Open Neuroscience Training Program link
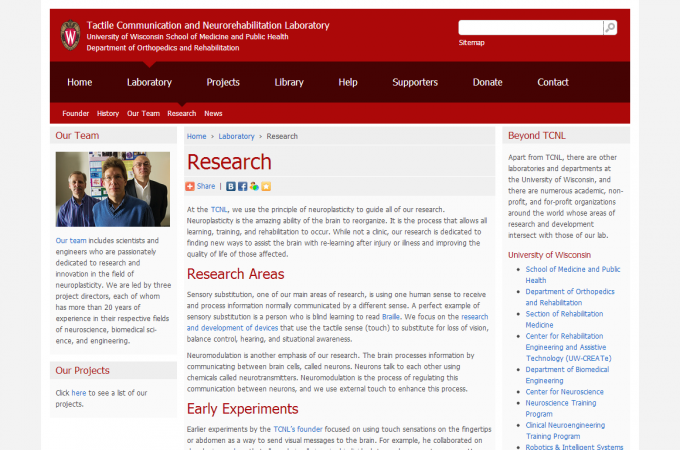Screen dimensions: 680x450 click(561, 408)
